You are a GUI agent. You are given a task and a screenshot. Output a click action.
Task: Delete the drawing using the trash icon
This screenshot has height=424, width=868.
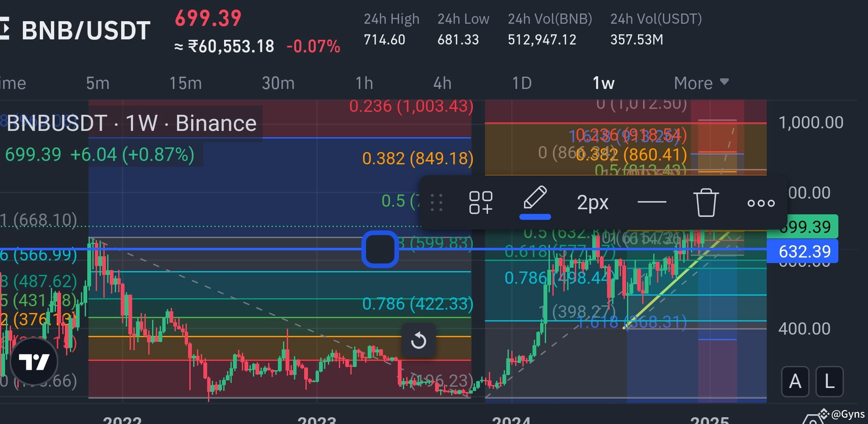point(706,202)
